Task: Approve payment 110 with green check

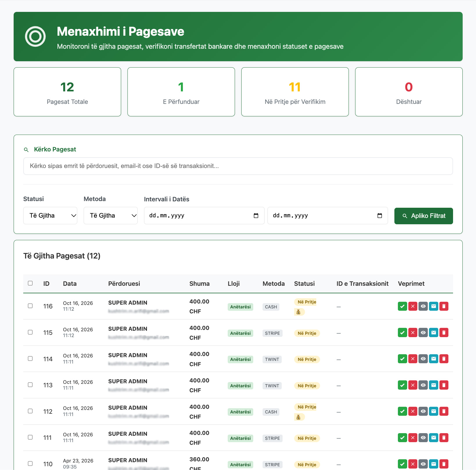Action: click(x=402, y=464)
